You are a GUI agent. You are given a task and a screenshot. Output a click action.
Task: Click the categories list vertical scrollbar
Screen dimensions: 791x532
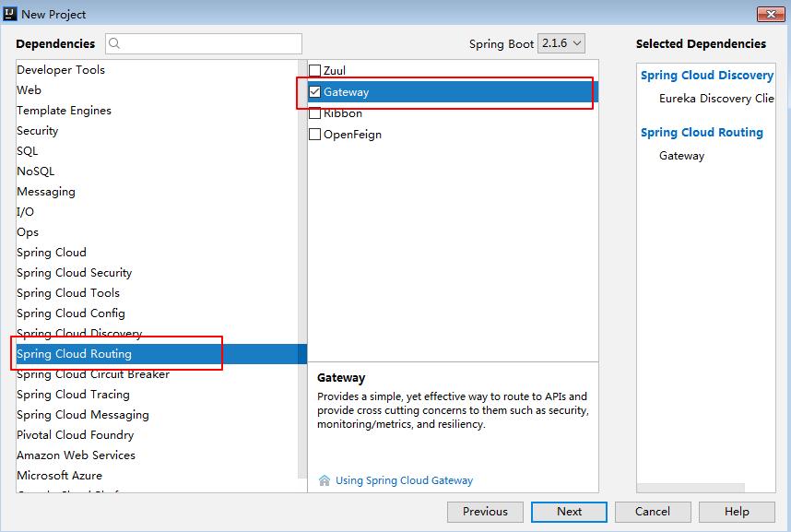click(302, 269)
